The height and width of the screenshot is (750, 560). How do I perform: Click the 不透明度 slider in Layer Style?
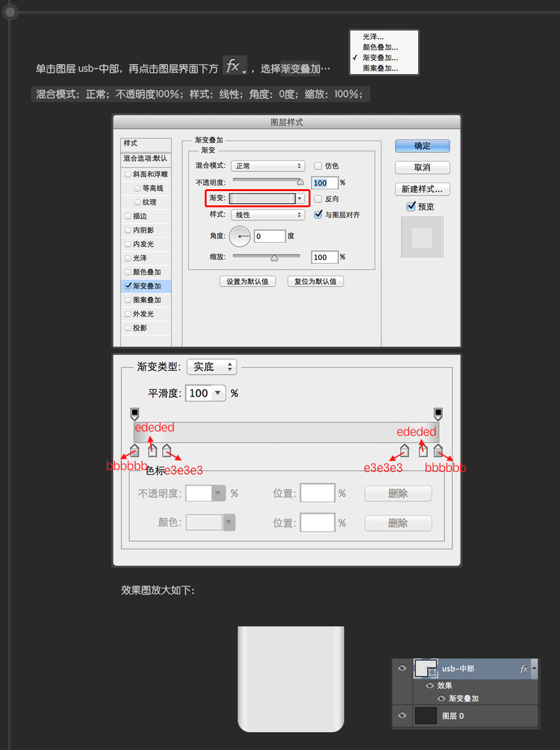[x=268, y=181]
